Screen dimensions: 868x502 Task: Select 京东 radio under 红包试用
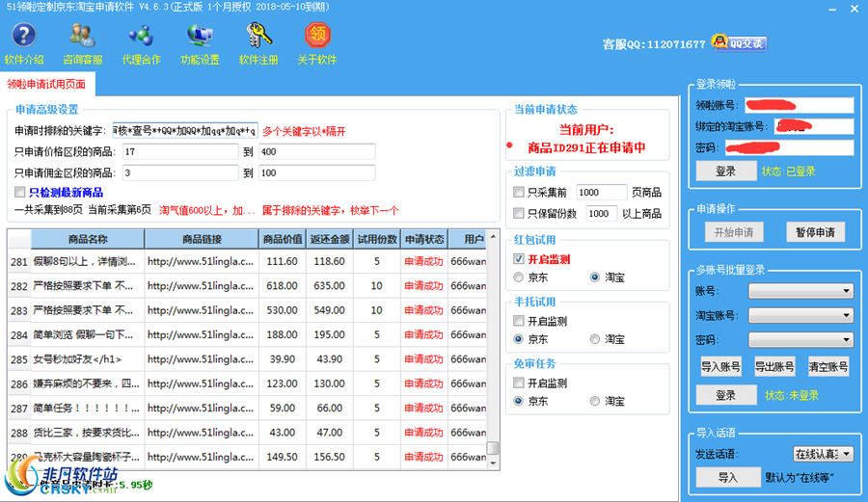click(519, 277)
